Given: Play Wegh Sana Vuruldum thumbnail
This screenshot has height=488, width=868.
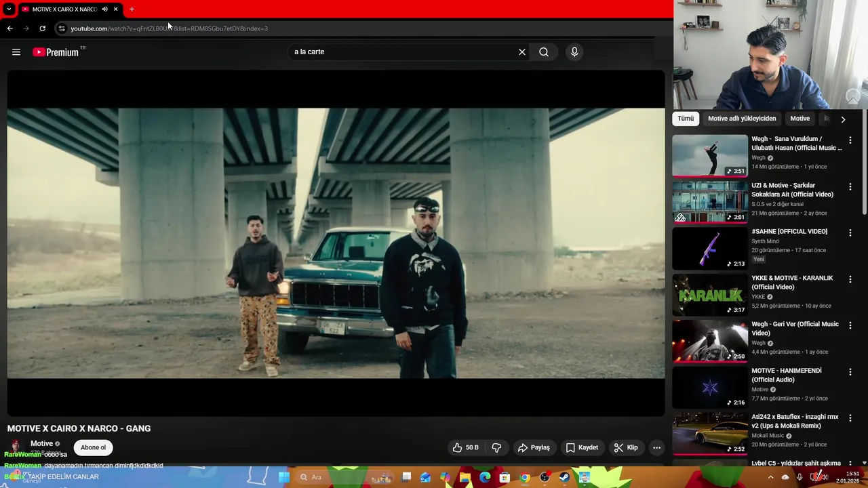Looking at the screenshot, I should pos(710,155).
